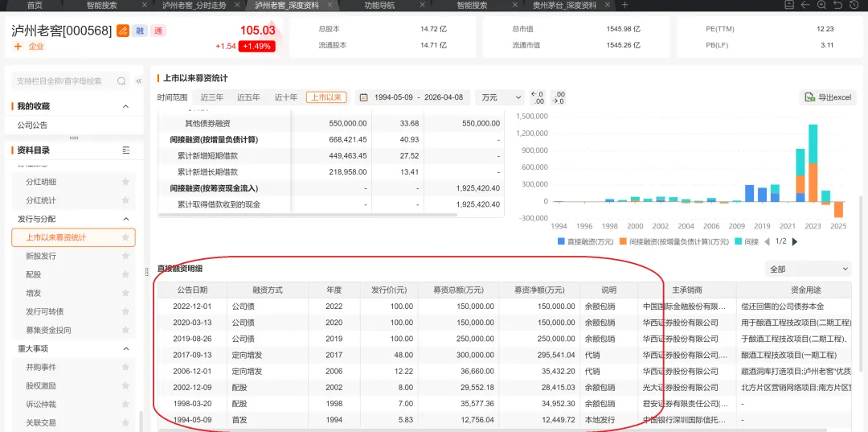The height and width of the screenshot is (432, 868).
Task: Click the next legend page arrow in chart
Action: (795, 241)
